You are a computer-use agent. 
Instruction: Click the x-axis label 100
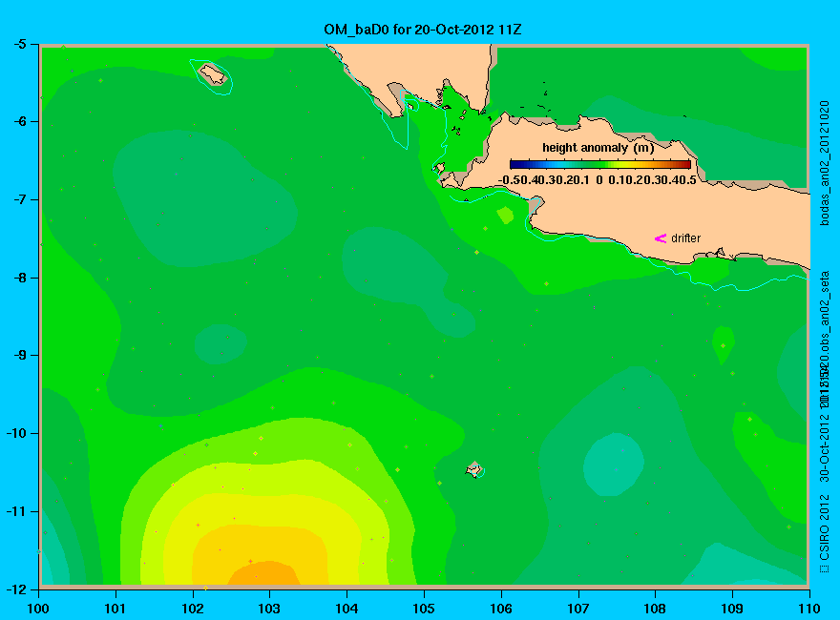pos(38,609)
